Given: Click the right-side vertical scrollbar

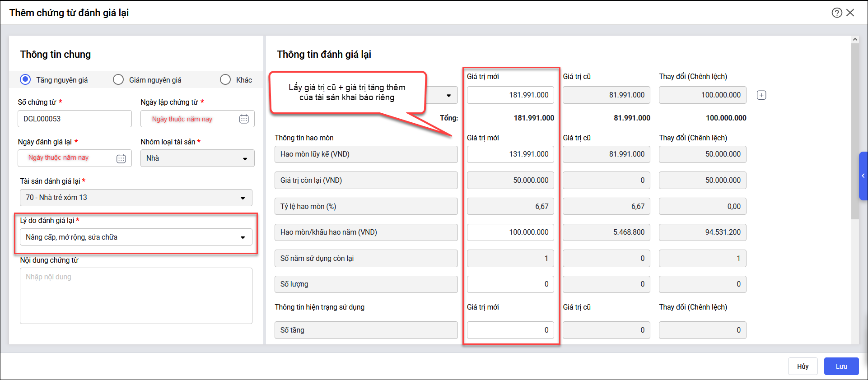Looking at the screenshot, I should 855,131.
